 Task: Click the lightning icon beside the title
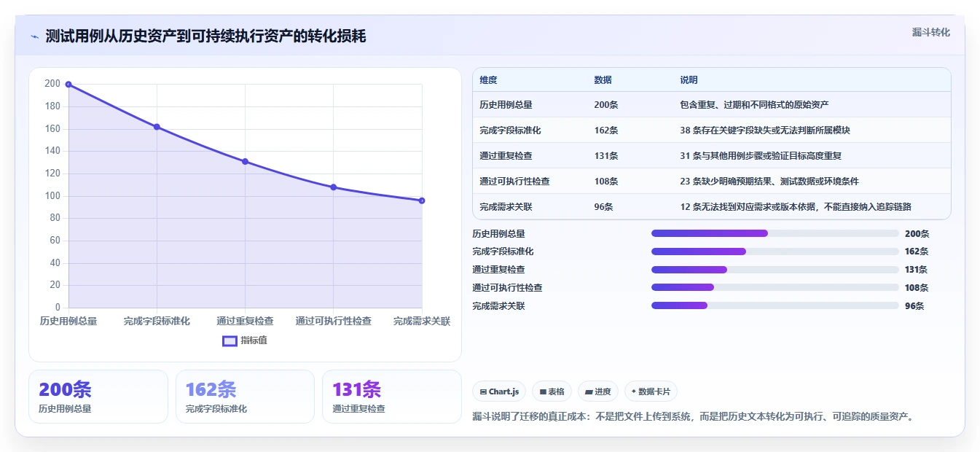pyautogui.click(x=34, y=36)
